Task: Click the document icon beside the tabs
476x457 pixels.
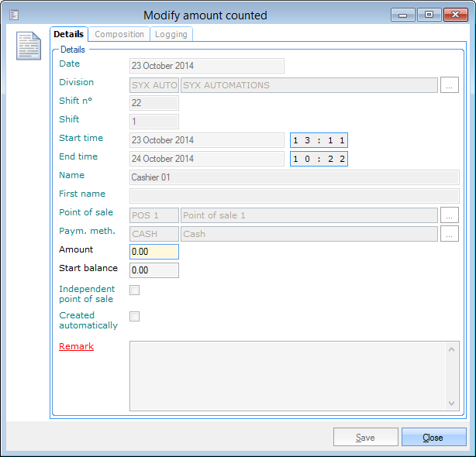Action: click(x=29, y=46)
